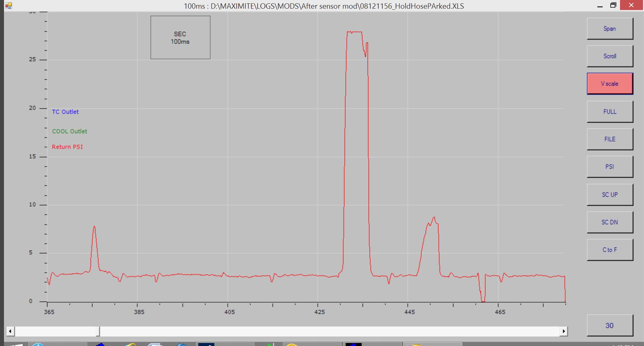Click the y-axis label 20
This screenshot has height=346, width=644.
pyautogui.click(x=32, y=108)
